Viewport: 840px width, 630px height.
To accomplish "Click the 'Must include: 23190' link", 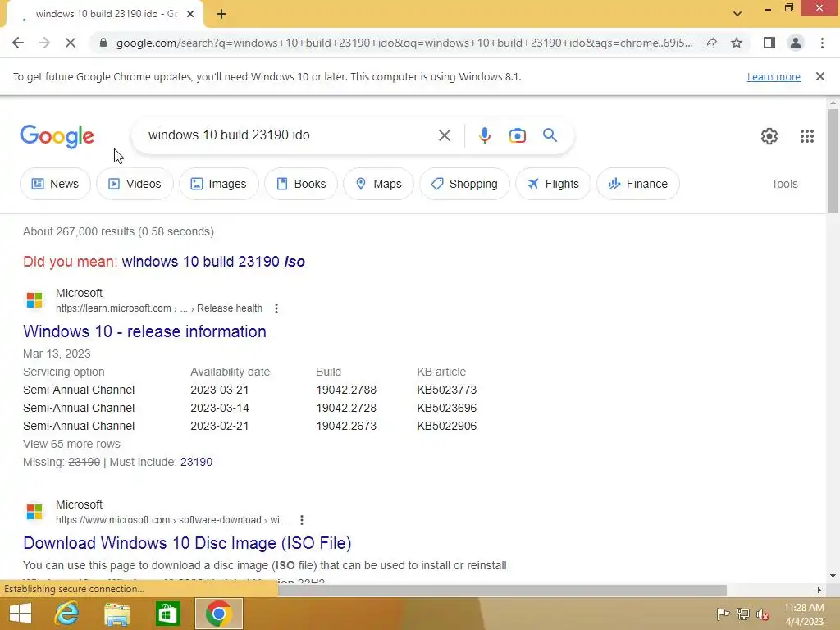I will coord(196,462).
